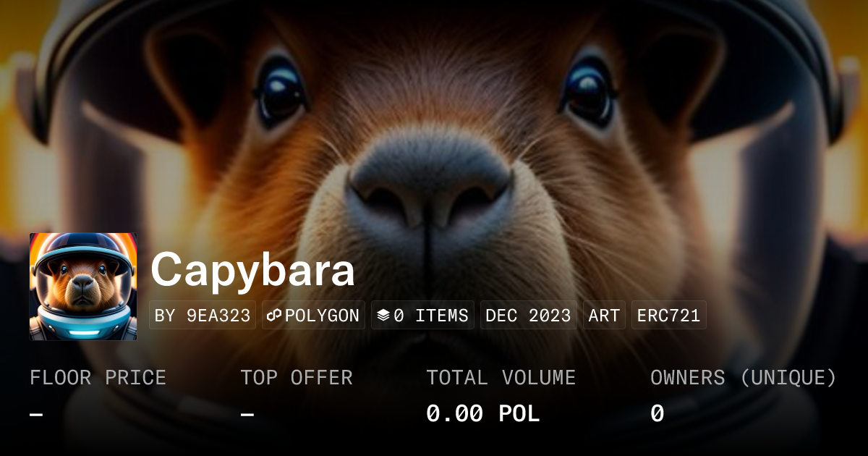
Task: Select the dash value under Floor Price
Action: click(x=36, y=414)
